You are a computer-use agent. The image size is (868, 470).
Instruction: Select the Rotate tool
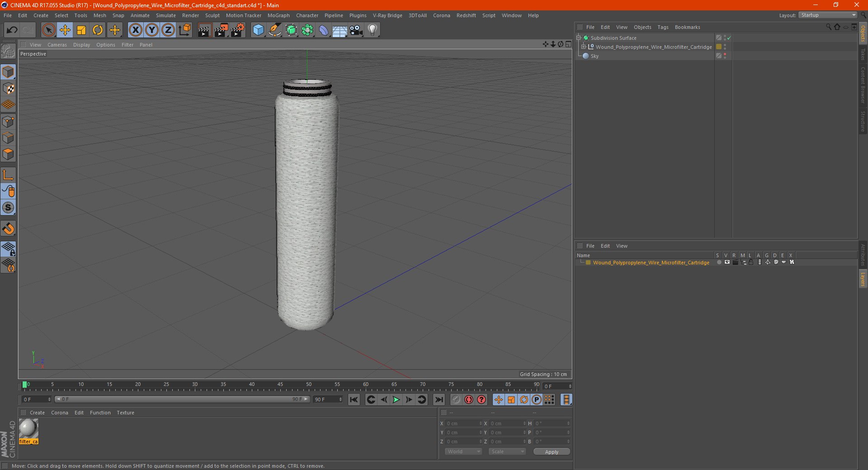[x=98, y=30]
